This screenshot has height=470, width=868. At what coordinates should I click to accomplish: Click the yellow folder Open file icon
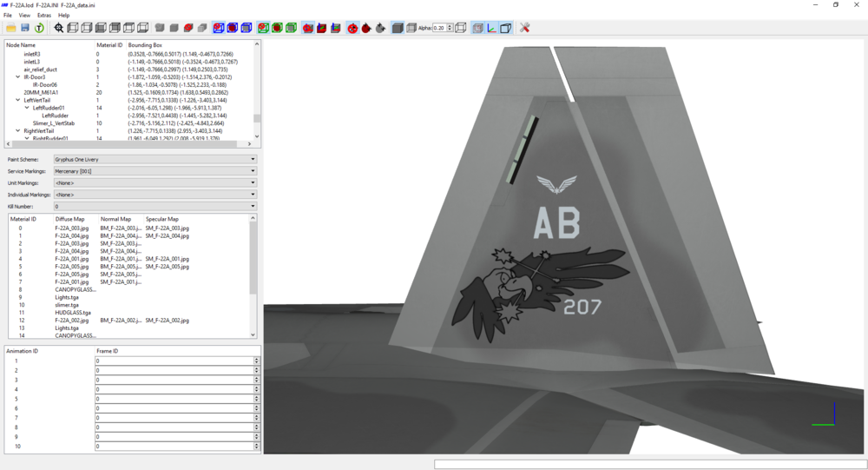[10, 28]
